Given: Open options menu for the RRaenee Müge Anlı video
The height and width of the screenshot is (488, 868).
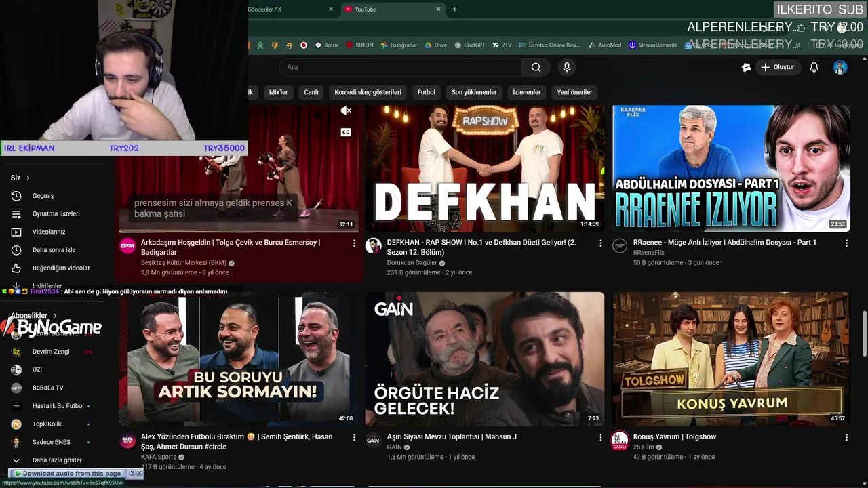Looking at the screenshot, I should point(846,243).
